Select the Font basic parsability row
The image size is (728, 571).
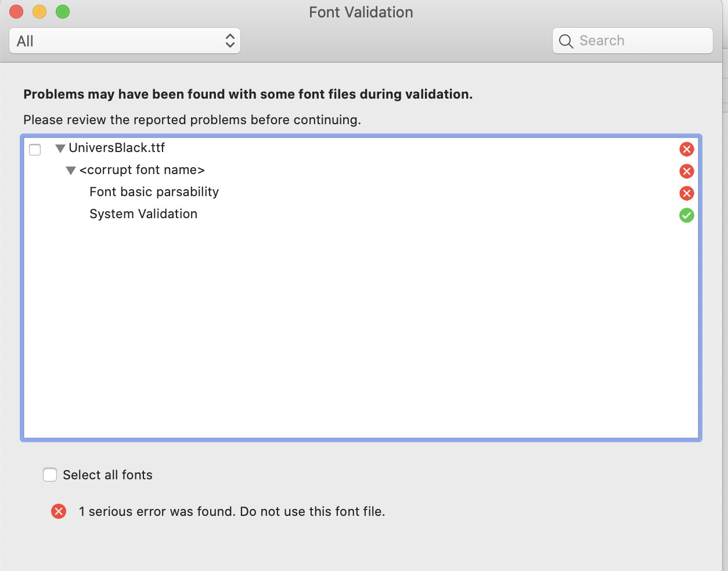click(154, 192)
